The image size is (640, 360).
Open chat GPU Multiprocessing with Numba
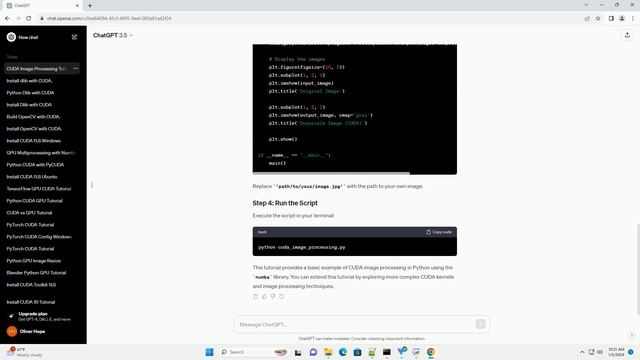point(42,153)
